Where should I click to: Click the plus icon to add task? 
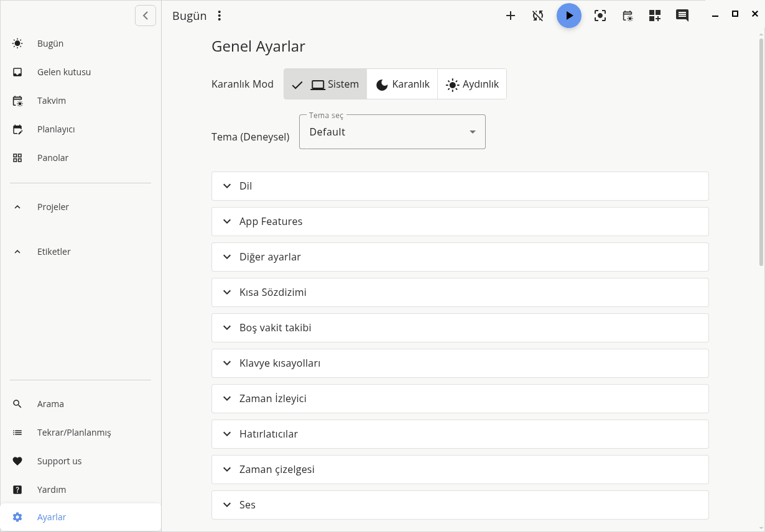click(x=511, y=16)
